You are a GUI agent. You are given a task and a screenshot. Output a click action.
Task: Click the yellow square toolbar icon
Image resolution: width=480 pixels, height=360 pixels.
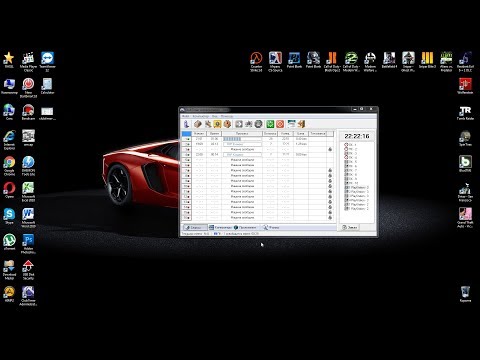217,124
